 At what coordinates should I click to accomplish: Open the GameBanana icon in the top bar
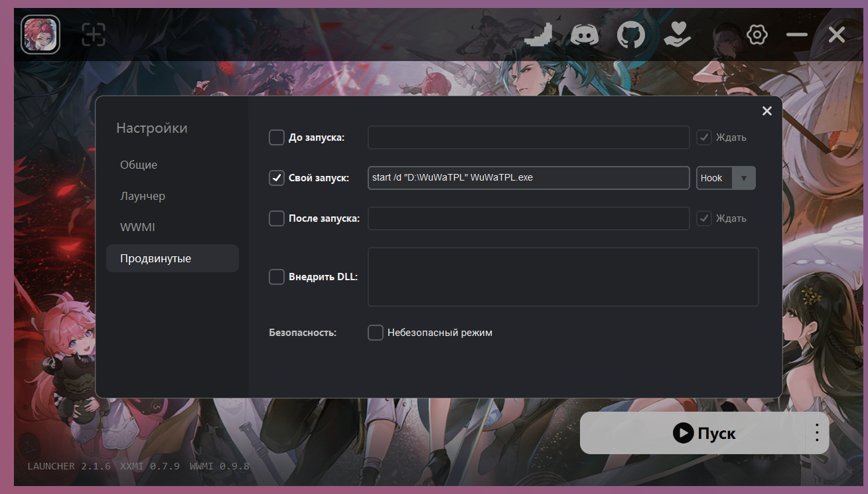[539, 35]
